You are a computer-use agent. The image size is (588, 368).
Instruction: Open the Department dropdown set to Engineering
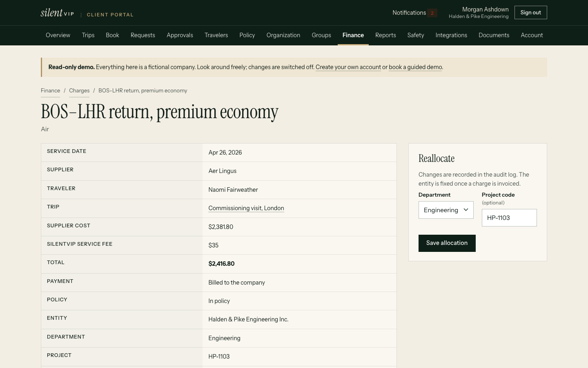[x=446, y=210]
